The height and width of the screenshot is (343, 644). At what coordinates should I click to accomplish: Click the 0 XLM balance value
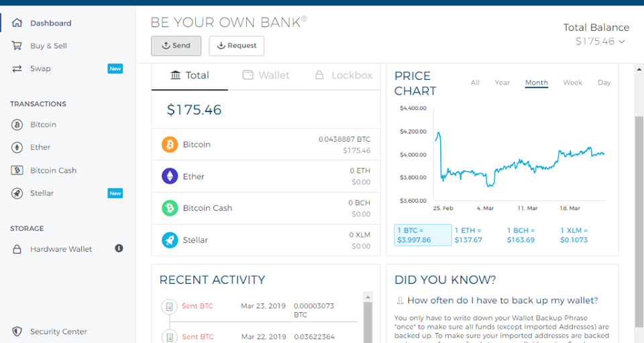click(360, 235)
